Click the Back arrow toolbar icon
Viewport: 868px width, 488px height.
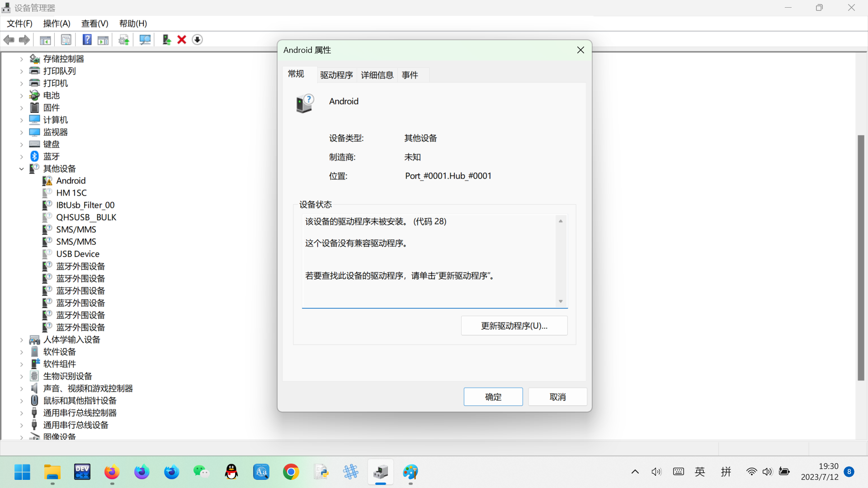9,40
